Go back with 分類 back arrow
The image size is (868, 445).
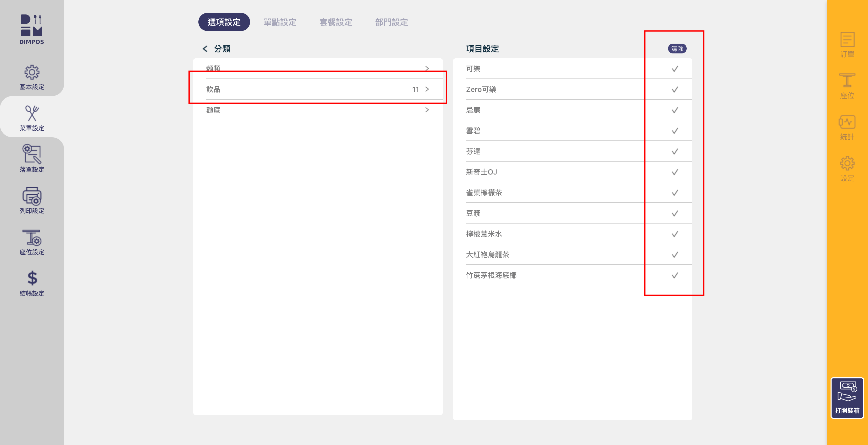205,49
